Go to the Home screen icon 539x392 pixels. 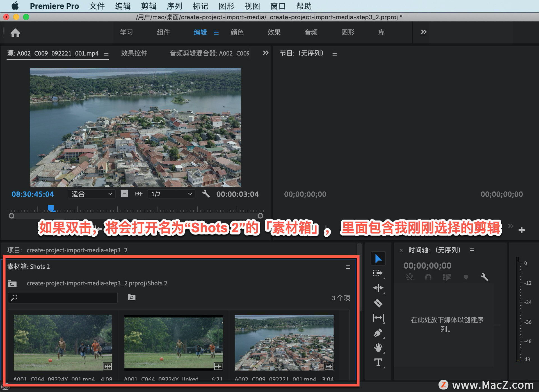pyautogui.click(x=15, y=33)
